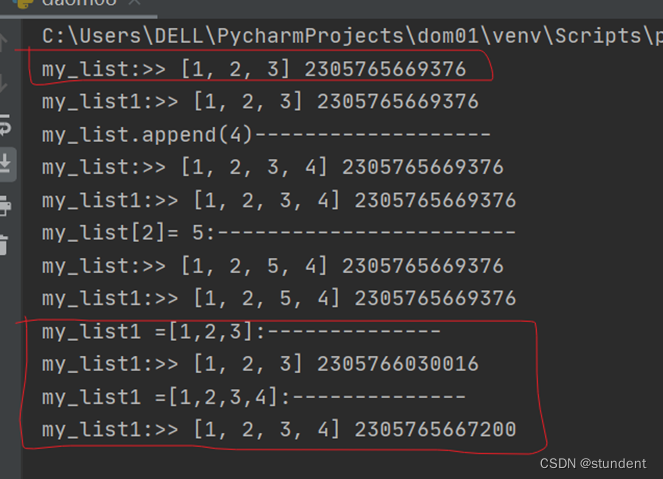663x479 pixels.
Task: Click the Python icon on the run tab
Action: (x=22, y=3)
